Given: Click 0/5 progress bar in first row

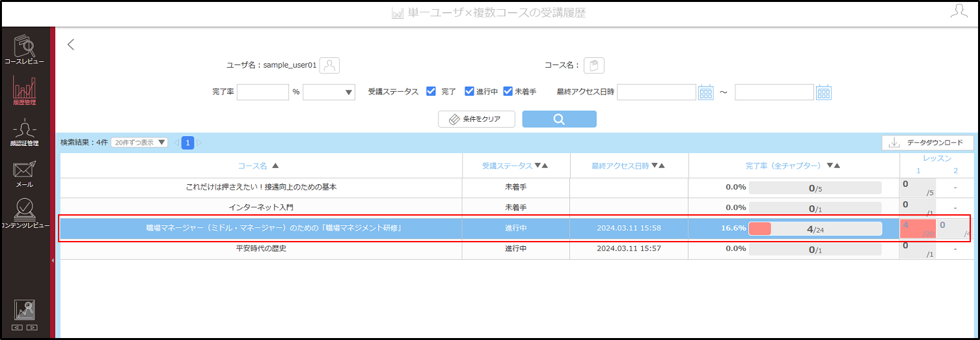Looking at the screenshot, I should pos(815,188).
